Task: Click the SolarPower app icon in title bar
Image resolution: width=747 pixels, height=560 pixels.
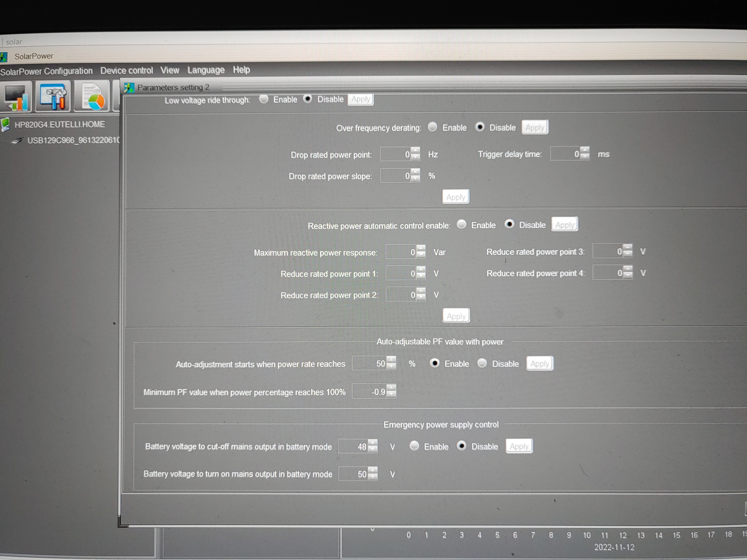Action: pyautogui.click(x=3, y=57)
